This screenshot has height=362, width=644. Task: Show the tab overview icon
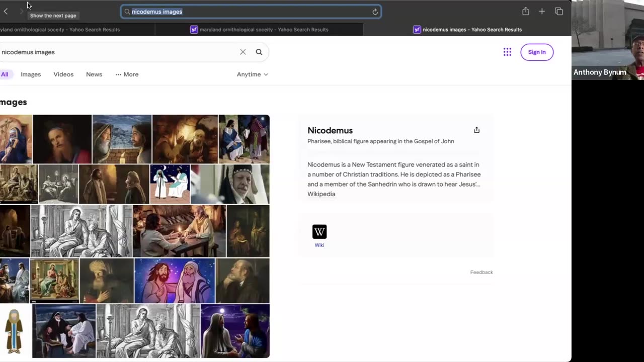click(558, 11)
